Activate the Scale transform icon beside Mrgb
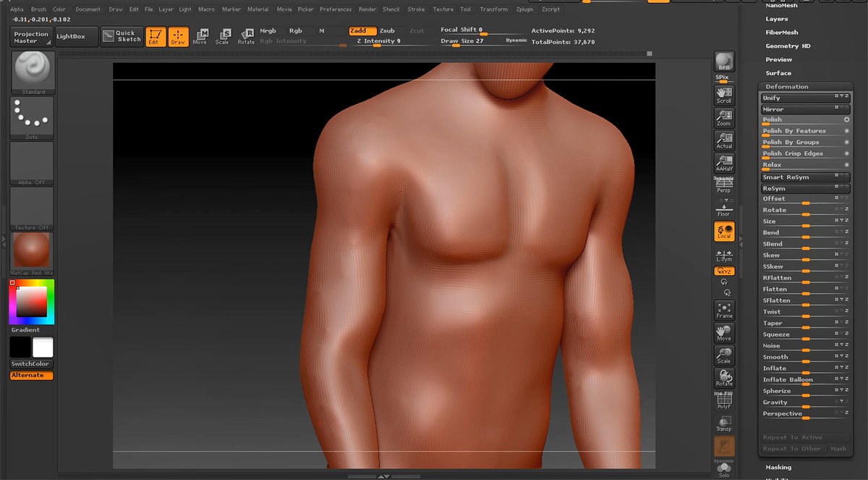Viewport: 868px width, 480px height. 223,36
